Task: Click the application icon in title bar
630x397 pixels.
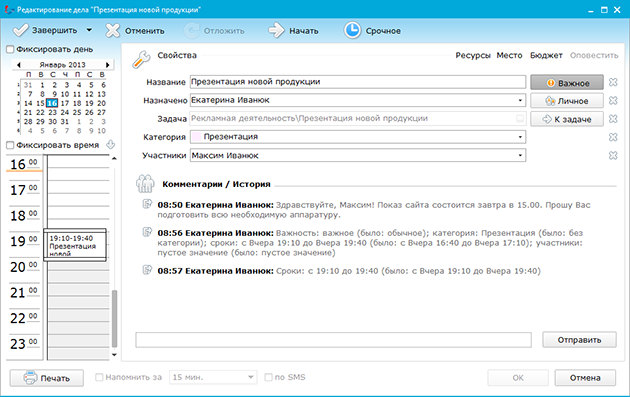Action: [x=9, y=10]
